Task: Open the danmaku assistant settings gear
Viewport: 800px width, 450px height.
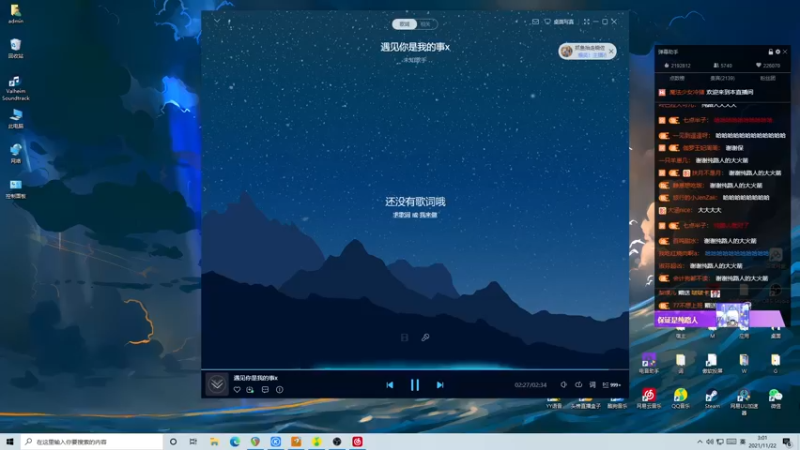Action: [x=778, y=52]
